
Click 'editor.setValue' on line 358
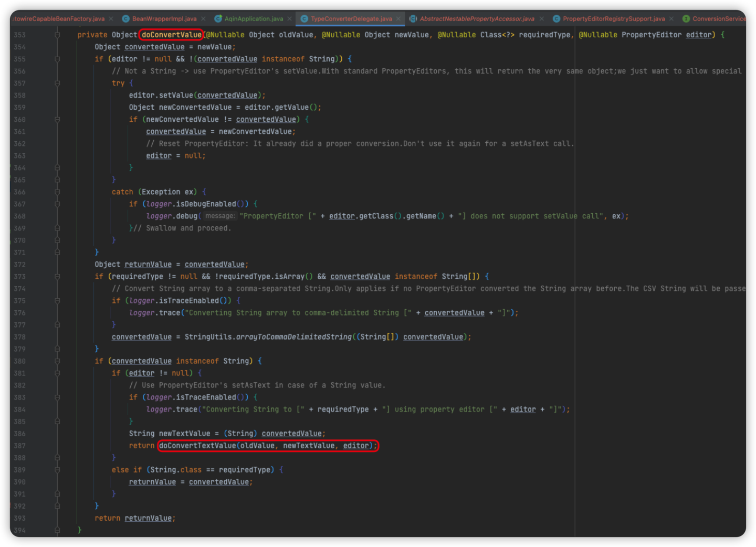click(161, 96)
